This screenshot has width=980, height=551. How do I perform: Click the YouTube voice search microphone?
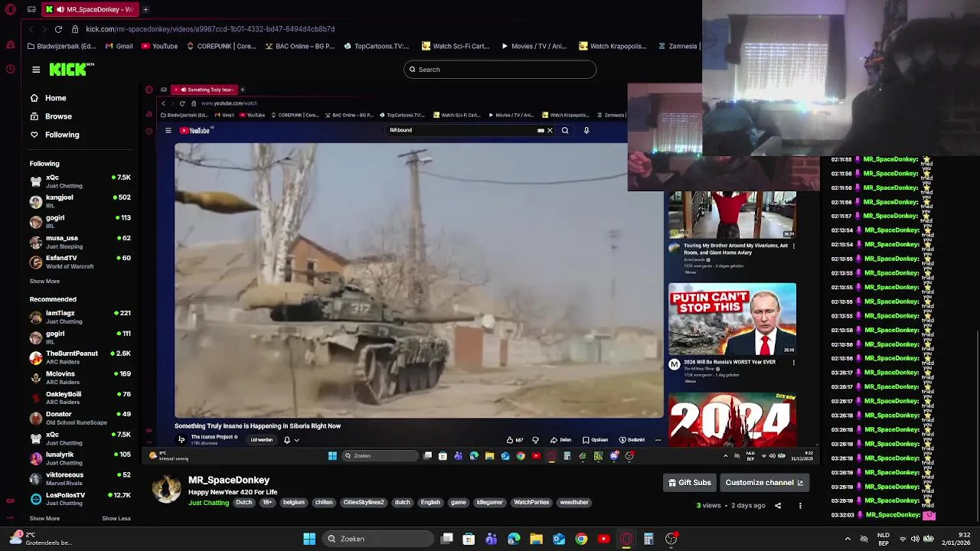[586, 130]
